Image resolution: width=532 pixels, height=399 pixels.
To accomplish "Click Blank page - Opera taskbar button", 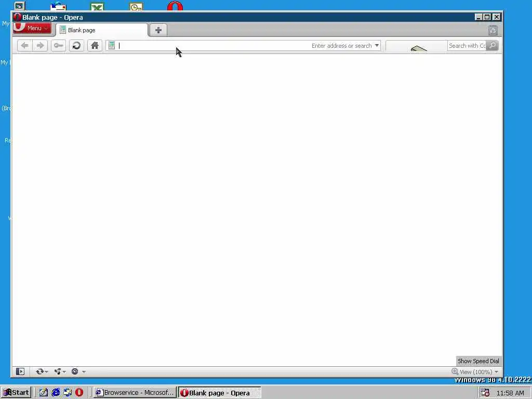I will point(220,393).
